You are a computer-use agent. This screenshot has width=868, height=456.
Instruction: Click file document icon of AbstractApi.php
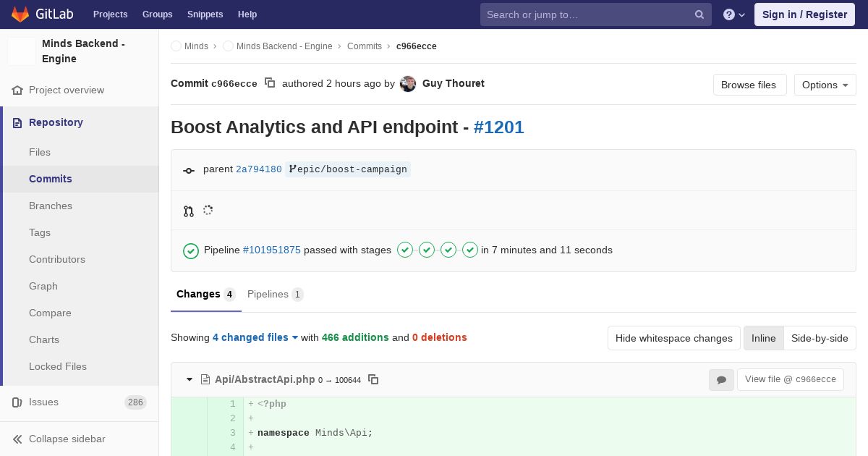click(x=205, y=379)
